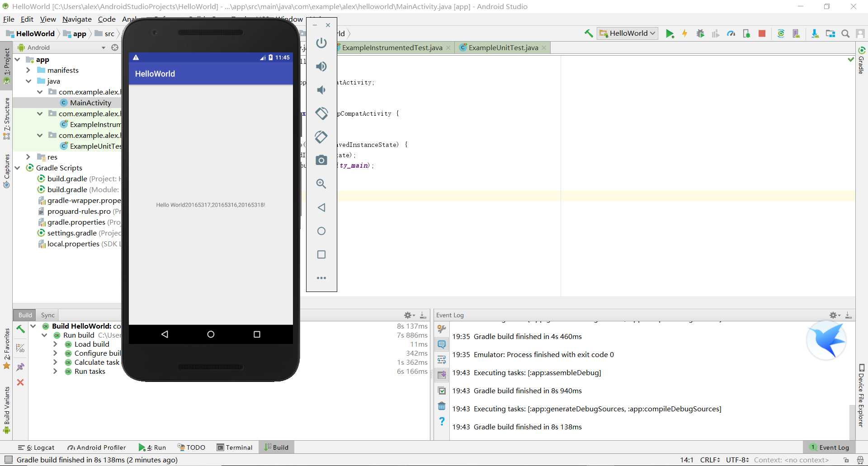Toggle the Build Variants tool window
868x466 pixels.
pos(6,410)
